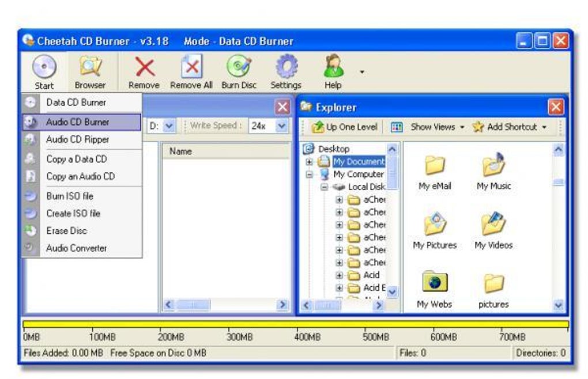Click yellow disc capacity bar
This screenshot has height=379, width=588.
296,324
